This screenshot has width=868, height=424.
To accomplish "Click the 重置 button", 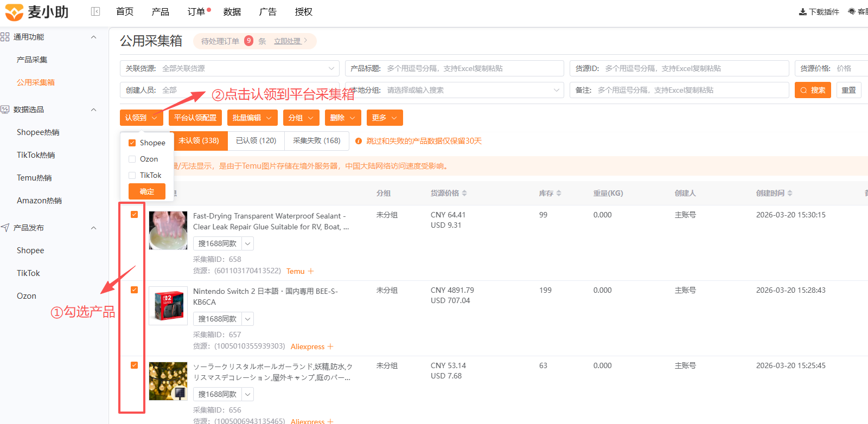I will [849, 90].
